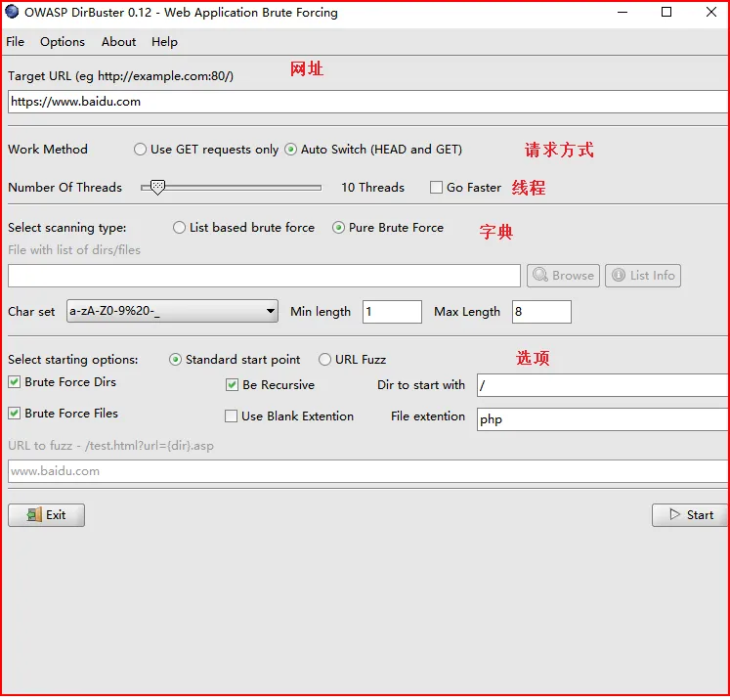Click the URL to fuzz field
This screenshot has width=730, height=700.
tap(367, 472)
